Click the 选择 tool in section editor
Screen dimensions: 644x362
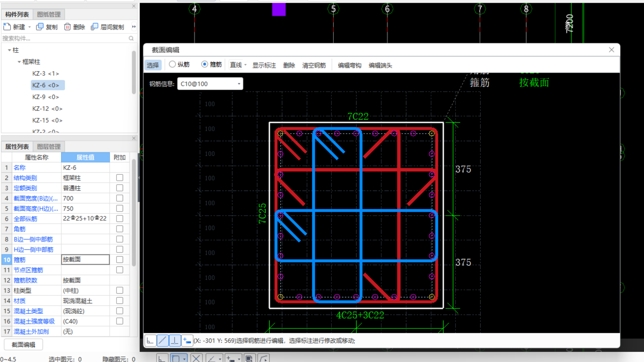pos(153,65)
